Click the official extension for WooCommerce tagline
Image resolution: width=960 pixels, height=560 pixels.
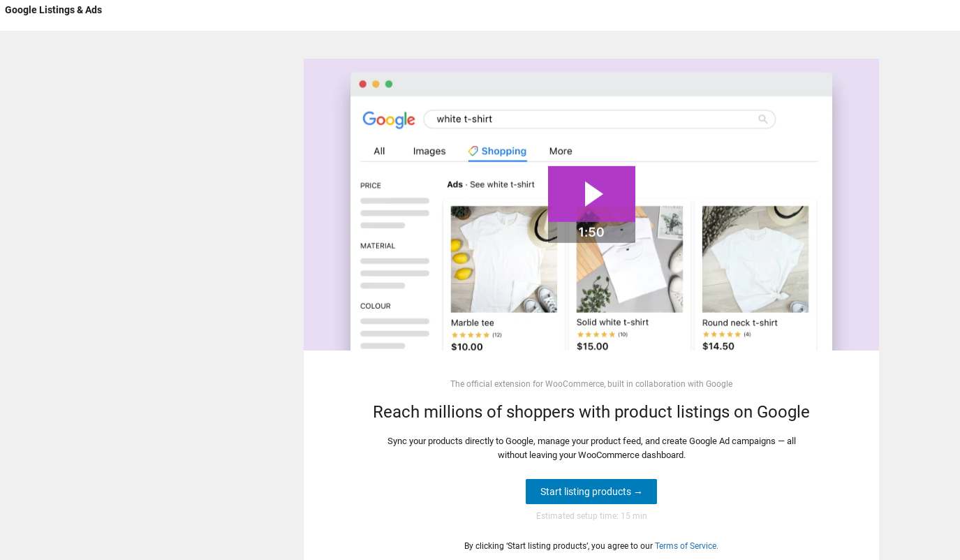(x=591, y=384)
